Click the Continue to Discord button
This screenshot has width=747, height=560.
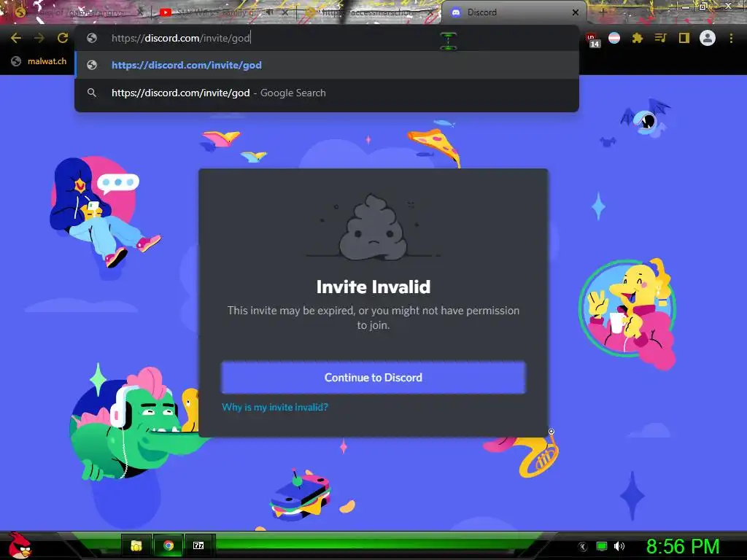pos(373,378)
